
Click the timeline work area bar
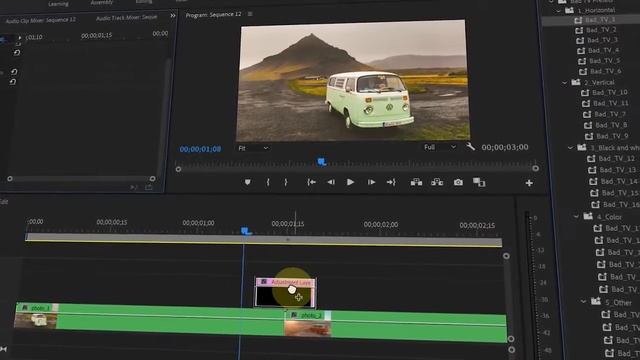(x=263, y=240)
